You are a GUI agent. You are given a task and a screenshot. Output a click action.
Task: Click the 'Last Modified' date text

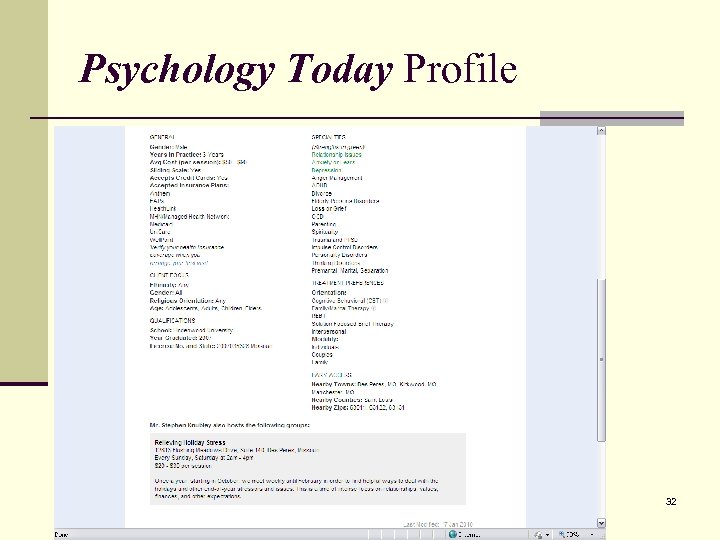[438, 524]
